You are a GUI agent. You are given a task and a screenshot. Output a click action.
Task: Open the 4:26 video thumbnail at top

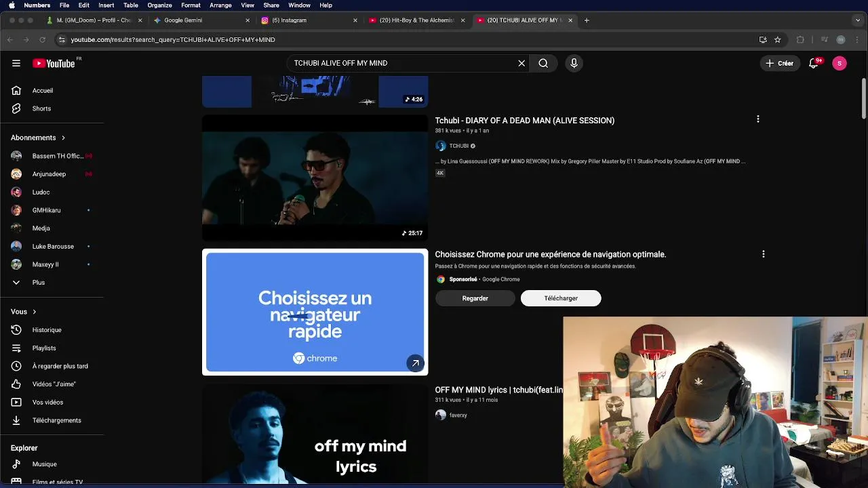(315, 92)
